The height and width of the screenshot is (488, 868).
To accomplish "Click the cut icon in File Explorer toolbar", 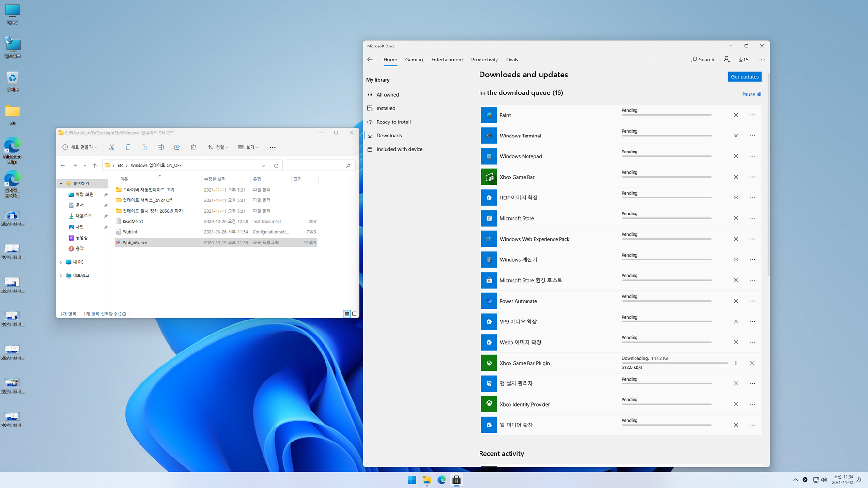I will click(x=112, y=147).
